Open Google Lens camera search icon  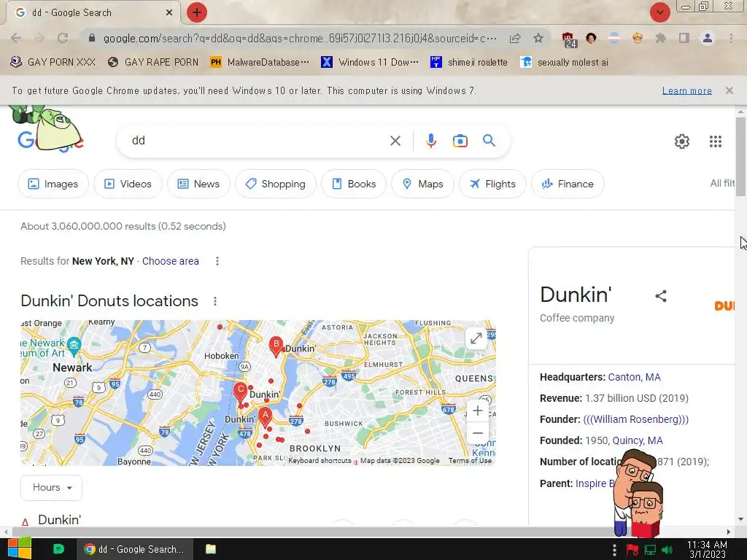coord(460,141)
